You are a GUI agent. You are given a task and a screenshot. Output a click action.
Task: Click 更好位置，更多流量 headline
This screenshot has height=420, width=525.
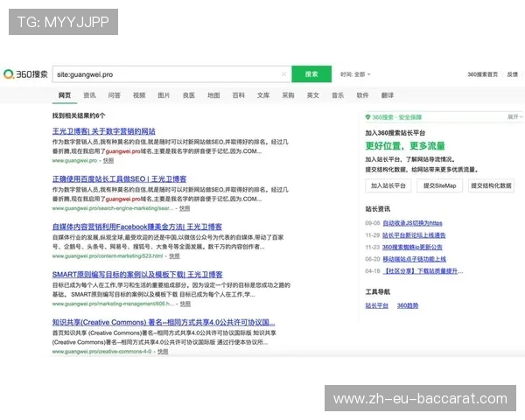point(405,146)
